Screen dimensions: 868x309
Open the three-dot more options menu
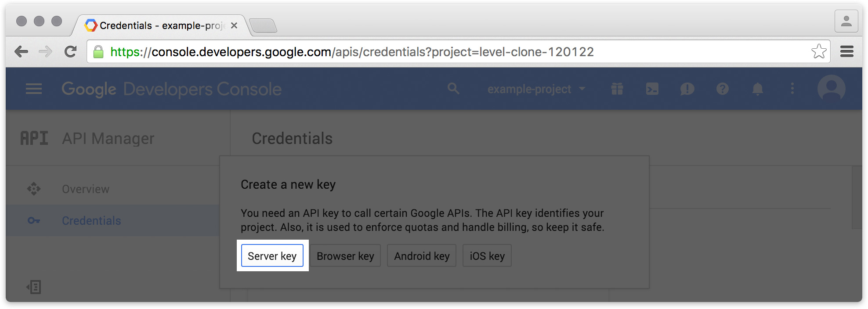[x=792, y=89]
